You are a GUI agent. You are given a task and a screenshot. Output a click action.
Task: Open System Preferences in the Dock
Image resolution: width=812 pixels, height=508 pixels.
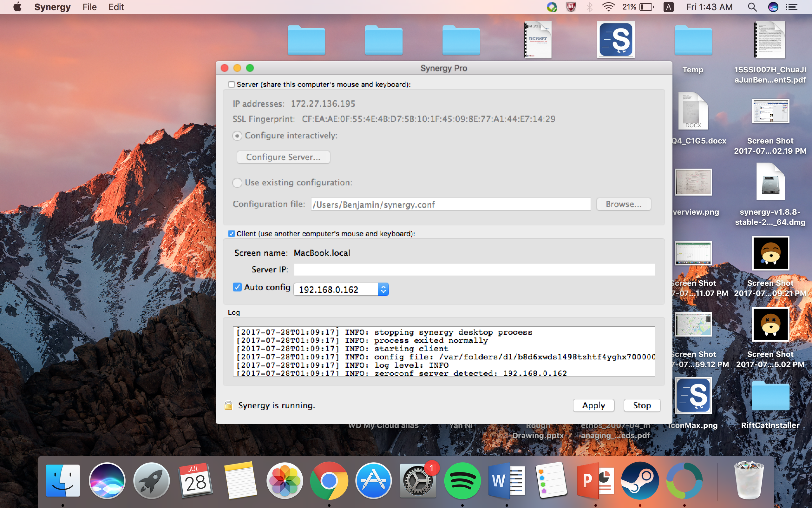pyautogui.click(x=418, y=480)
